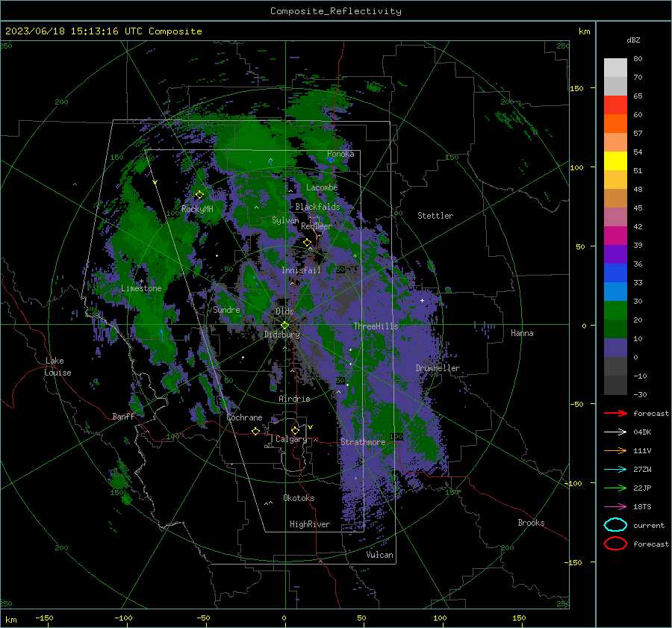Click the Didsbury label
672x628 pixels.
point(281,335)
